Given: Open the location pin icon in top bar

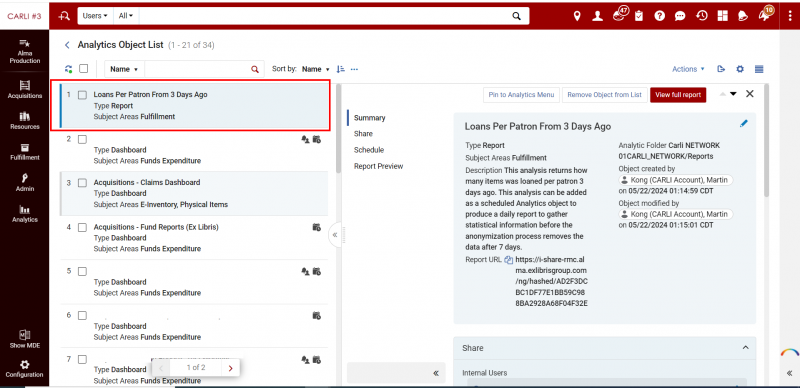Looking at the screenshot, I should point(577,16).
